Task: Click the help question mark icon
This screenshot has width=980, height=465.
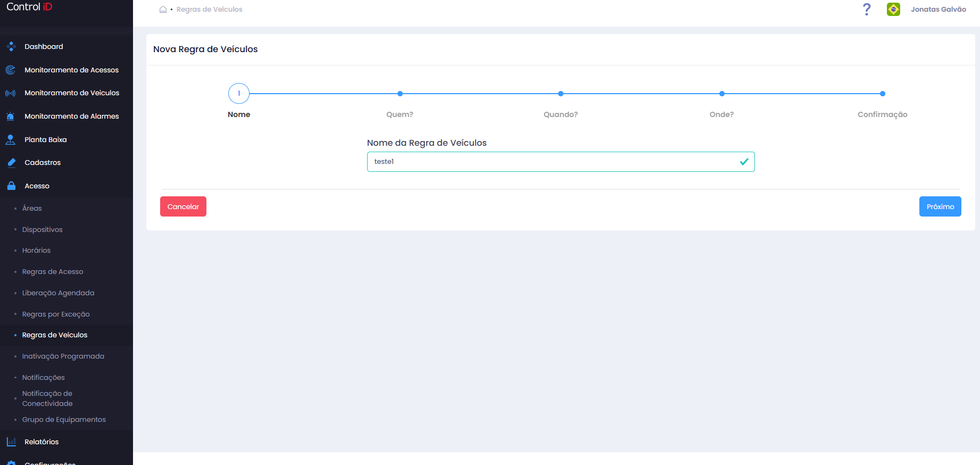Action: pyautogui.click(x=867, y=9)
